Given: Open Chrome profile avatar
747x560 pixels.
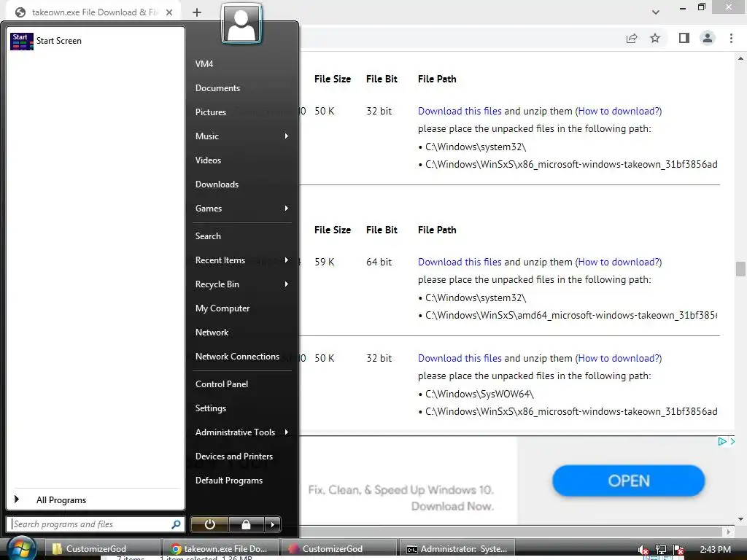Looking at the screenshot, I should click(708, 38).
